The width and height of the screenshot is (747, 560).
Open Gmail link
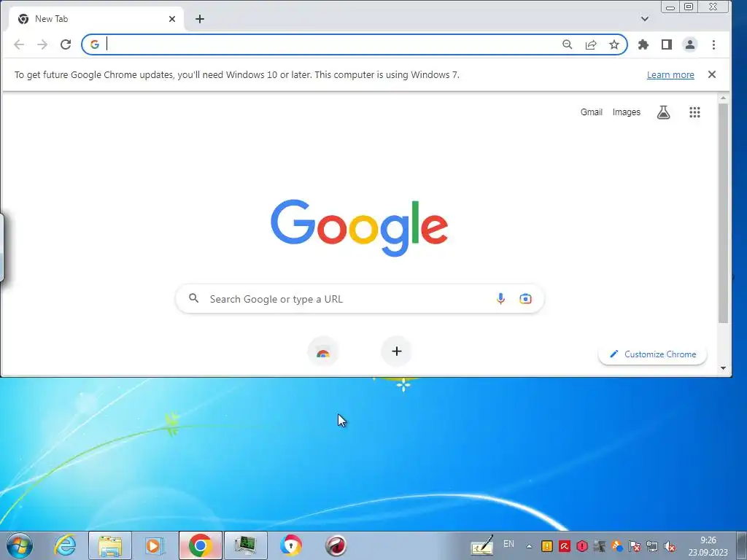click(x=591, y=112)
